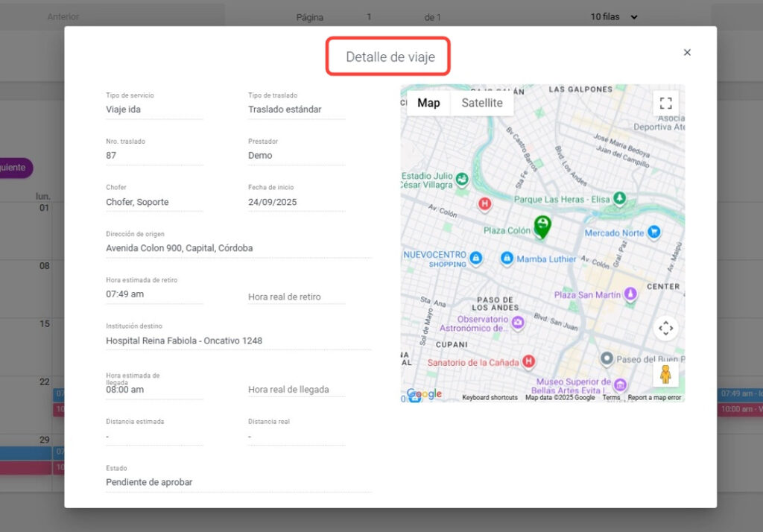Click the green origin marker pin
Screen dimensions: 763x532
coord(543,226)
